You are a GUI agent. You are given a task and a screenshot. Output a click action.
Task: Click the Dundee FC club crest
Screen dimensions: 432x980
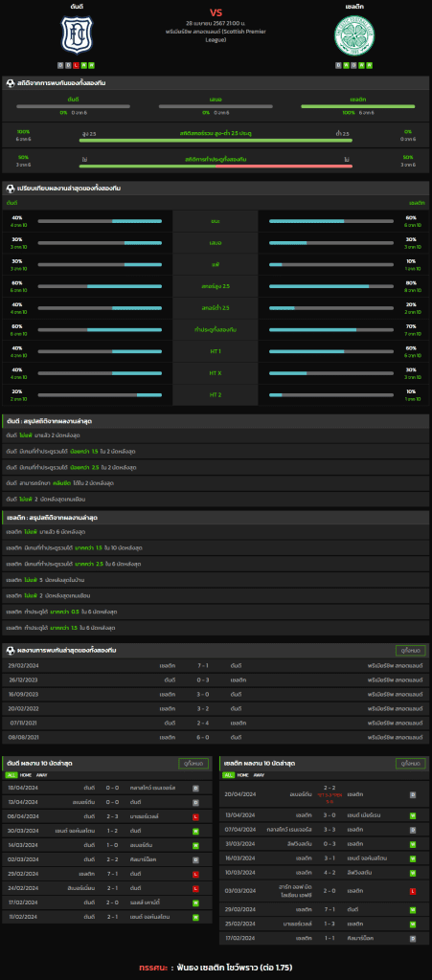pos(77,34)
